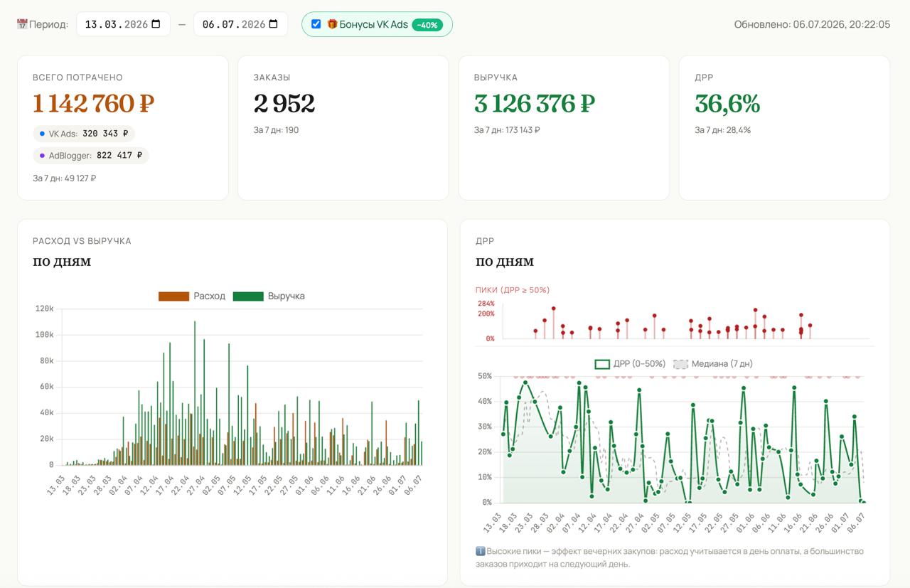Click За 7 дн: 49 127 ₽
910x588 pixels.
(64, 178)
